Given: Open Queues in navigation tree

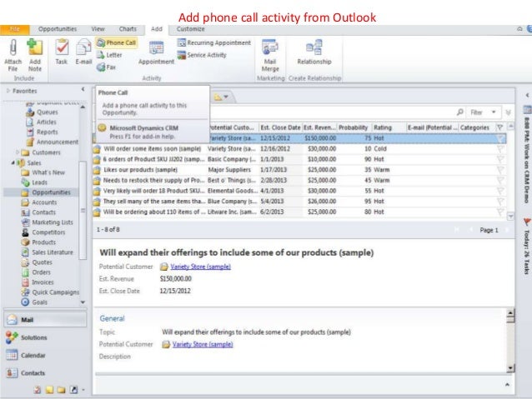Looking at the screenshot, I should click(42, 112).
